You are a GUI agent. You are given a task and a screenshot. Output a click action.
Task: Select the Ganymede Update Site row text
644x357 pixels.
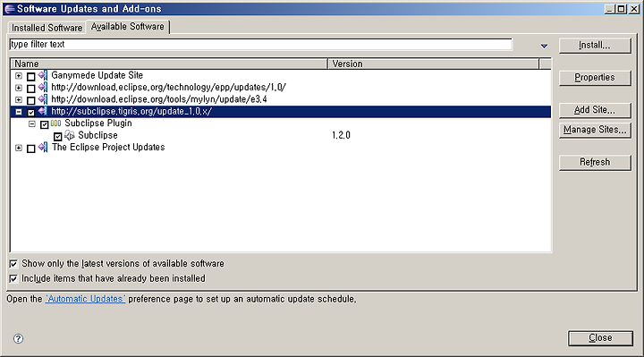click(x=97, y=75)
